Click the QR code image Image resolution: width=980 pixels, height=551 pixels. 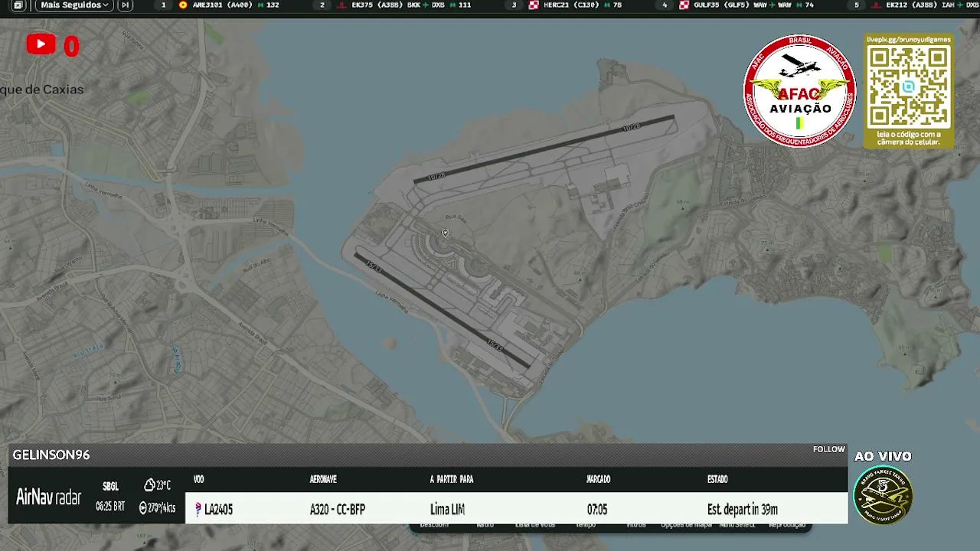click(909, 86)
